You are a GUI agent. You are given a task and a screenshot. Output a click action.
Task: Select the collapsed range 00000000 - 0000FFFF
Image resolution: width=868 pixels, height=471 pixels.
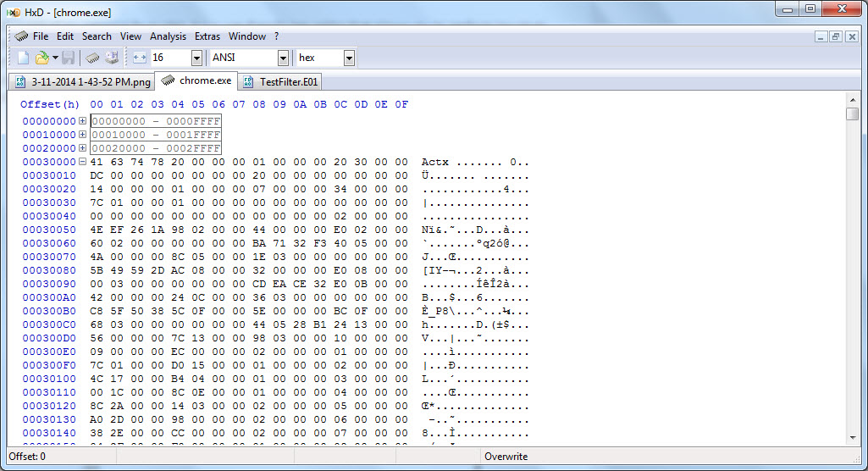click(156, 120)
